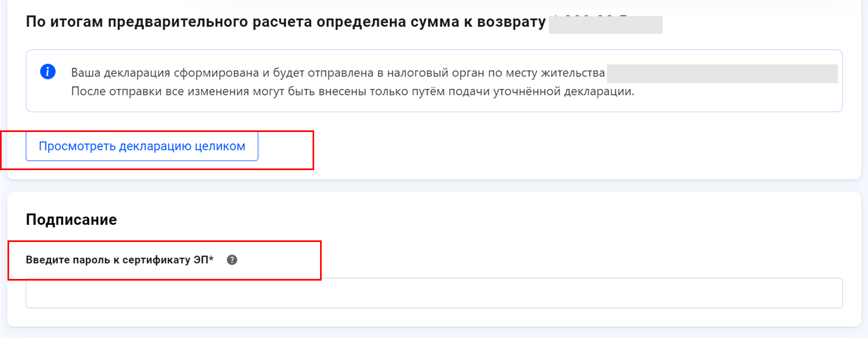Image resolution: width=868 pixels, height=338 pixels.
Task: Open full declaration via Просмотреть декларацию целиком
Action: pos(142,146)
